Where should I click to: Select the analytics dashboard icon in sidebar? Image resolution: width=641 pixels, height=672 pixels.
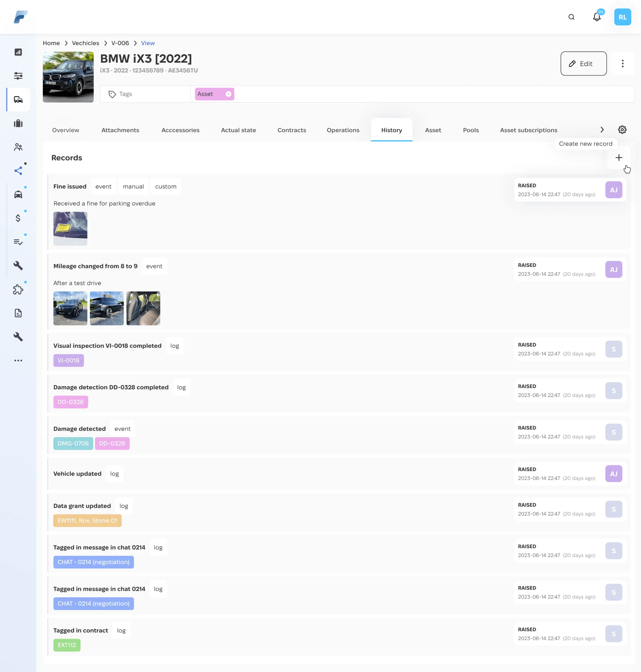[x=18, y=52]
